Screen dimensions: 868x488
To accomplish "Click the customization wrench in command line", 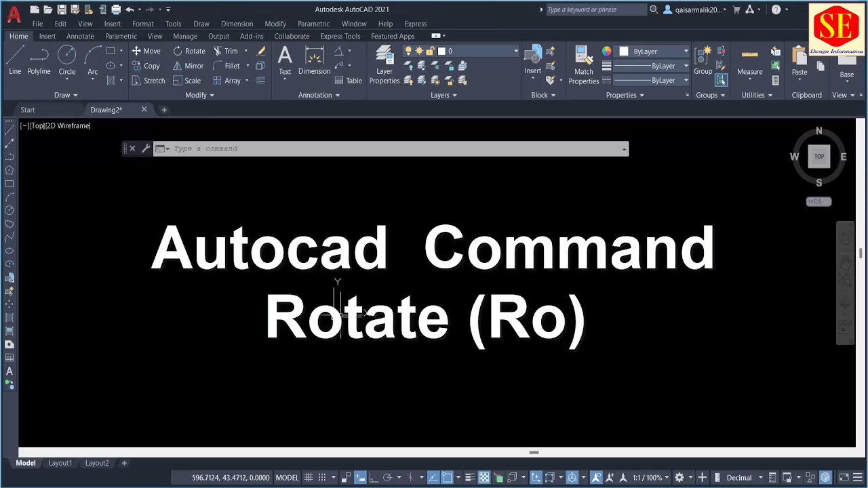I will (146, 148).
